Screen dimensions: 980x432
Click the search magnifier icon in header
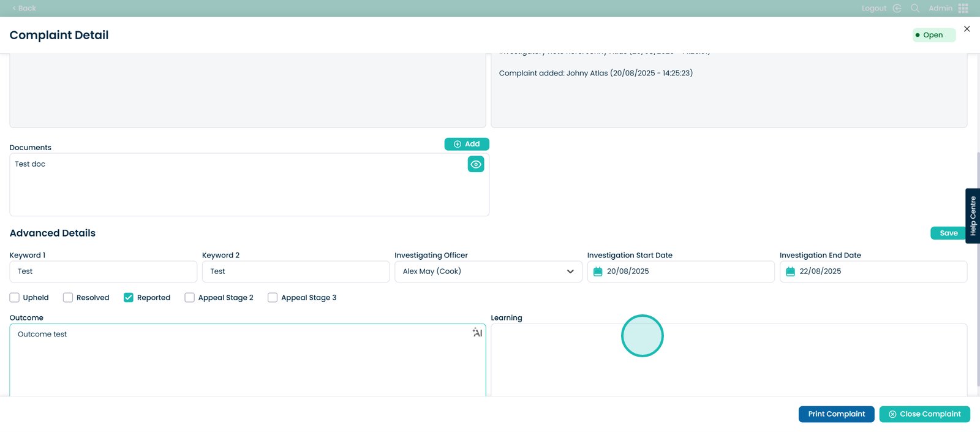[915, 9]
